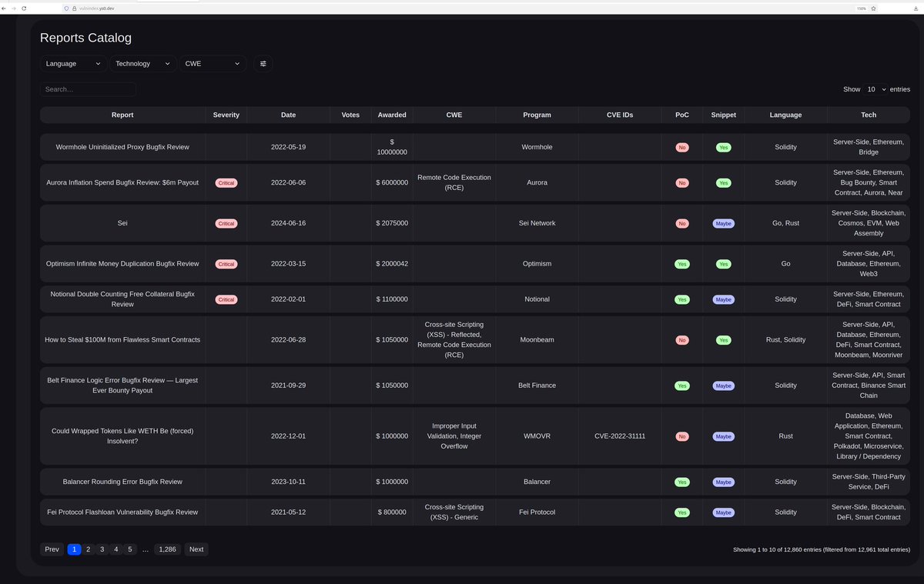Click Critical badge in Sei row
Screen dimensions: 924x584
coord(226,223)
